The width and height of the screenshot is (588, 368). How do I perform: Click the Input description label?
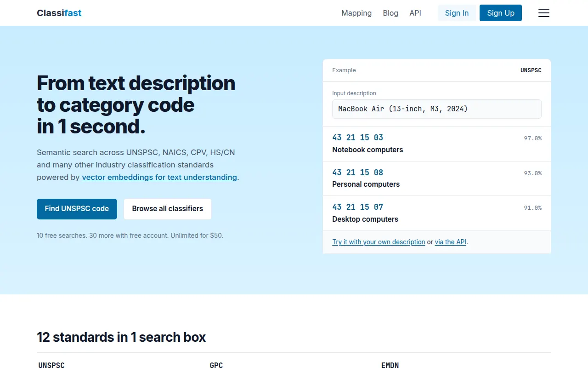[354, 93]
